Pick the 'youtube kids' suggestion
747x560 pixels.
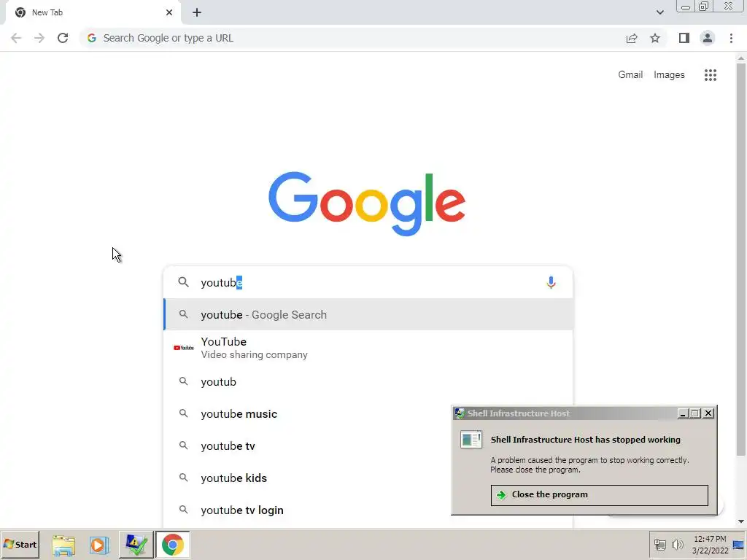click(x=307, y=478)
